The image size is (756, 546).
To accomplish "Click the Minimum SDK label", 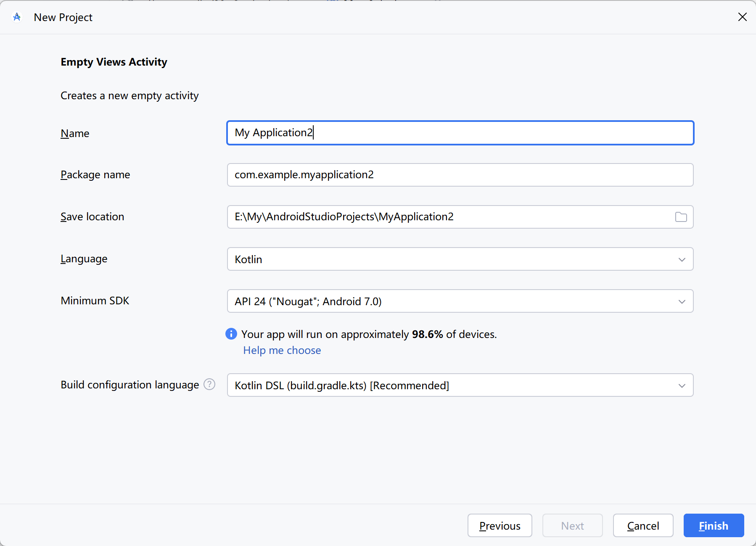I will [95, 301].
